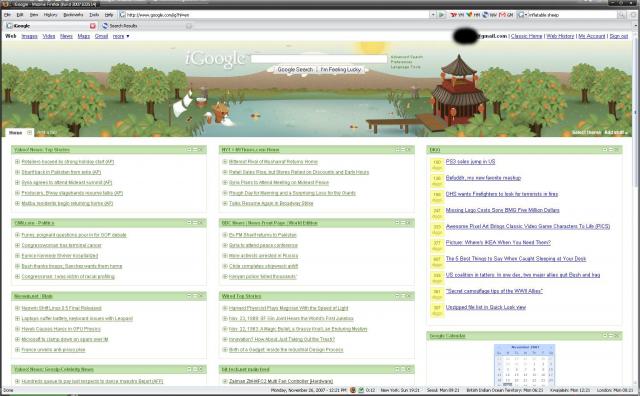The width and height of the screenshot is (640, 396).
Task: Open 'PS3 sales jump in US' story
Action: pos(470,162)
